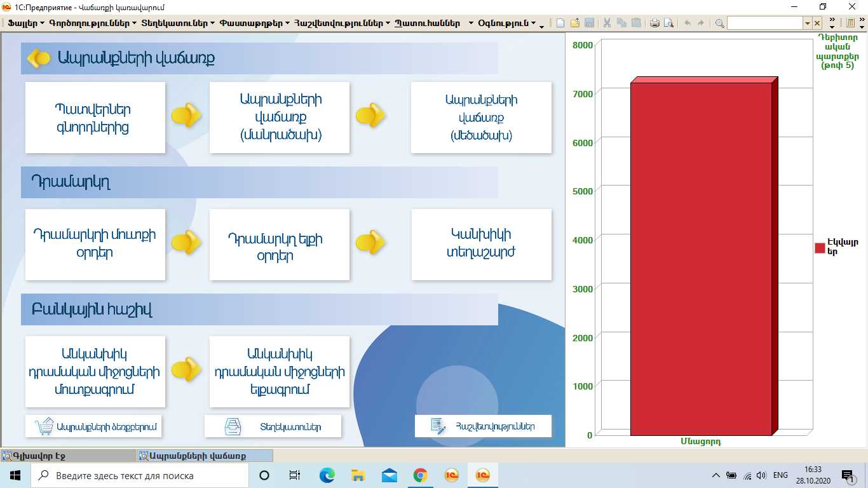Viewport: 868px width, 488px height.
Task: Switch to the Ապրանքների վաճառք window tab
Action: coord(205,456)
